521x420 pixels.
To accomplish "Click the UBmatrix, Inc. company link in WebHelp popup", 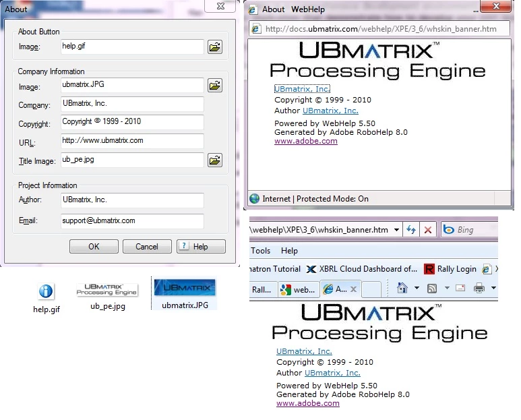I will point(302,89).
